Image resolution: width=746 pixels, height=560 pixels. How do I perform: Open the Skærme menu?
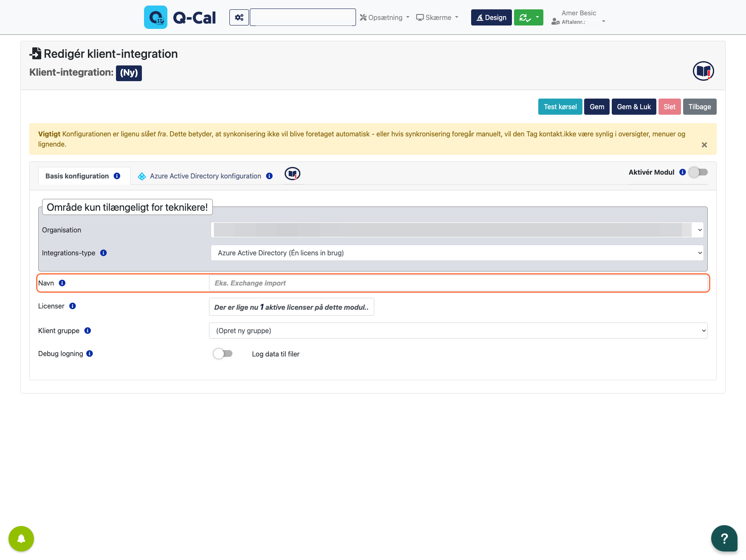(x=437, y=17)
